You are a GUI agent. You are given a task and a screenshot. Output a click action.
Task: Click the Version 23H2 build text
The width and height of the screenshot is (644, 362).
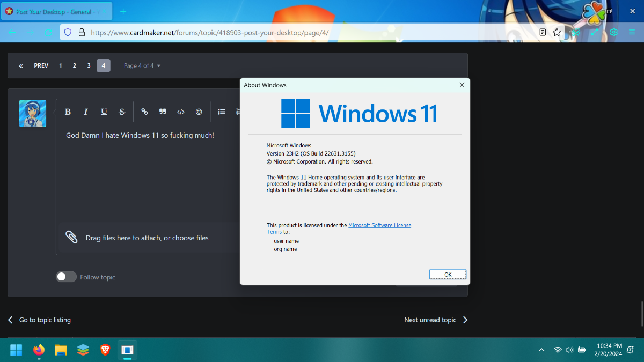tap(311, 153)
